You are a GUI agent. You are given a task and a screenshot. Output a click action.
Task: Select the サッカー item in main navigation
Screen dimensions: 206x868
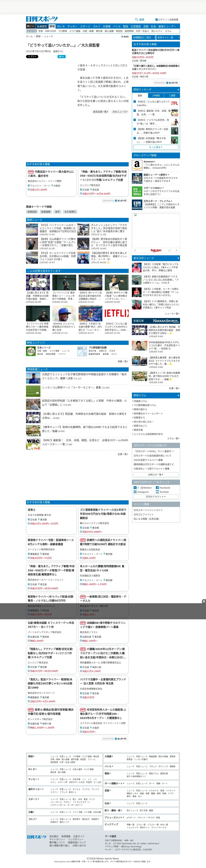coord(72,26)
